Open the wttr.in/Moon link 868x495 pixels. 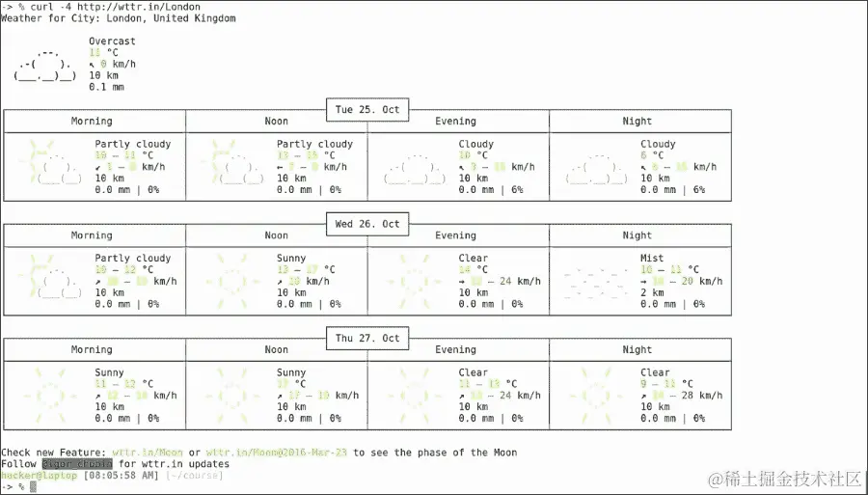click(x=148, y=453)
